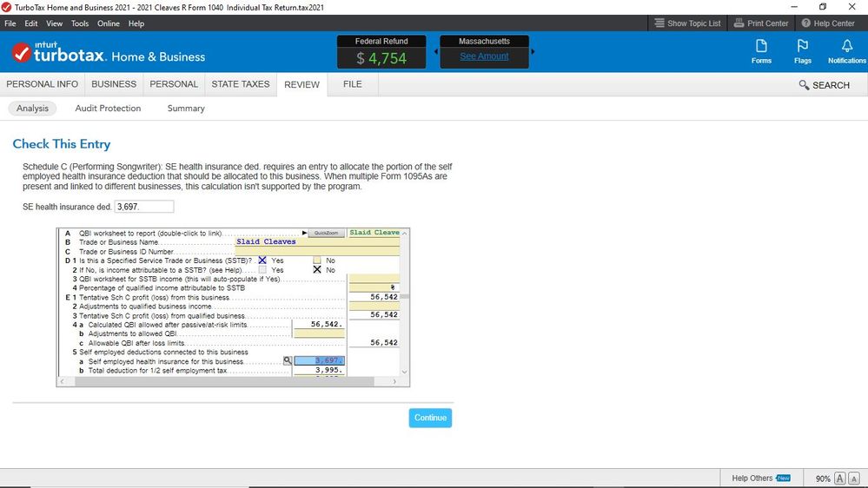This screenshot has height=488, width=868.
Task: Click the SE health insurance ded. input field
Action: coord(144,207)
